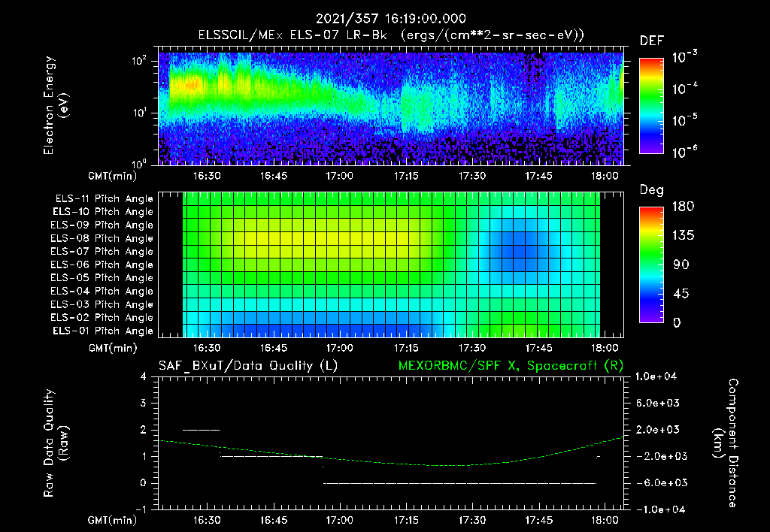Click the 17:00 tick under spectrogram panel
This screenshot has height=532, width=770.
(339, 176)
